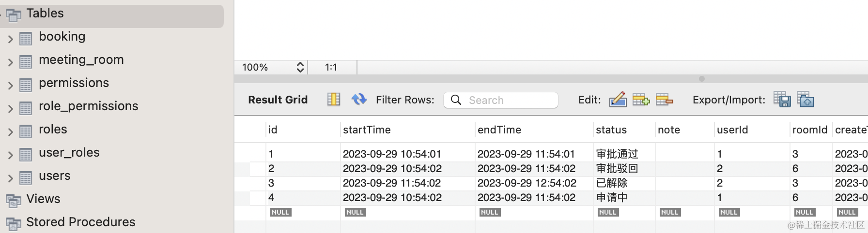Viewport: 868px width, 233px height.
Task: Click the edit current row pencil icon
Action: (618, 100)
